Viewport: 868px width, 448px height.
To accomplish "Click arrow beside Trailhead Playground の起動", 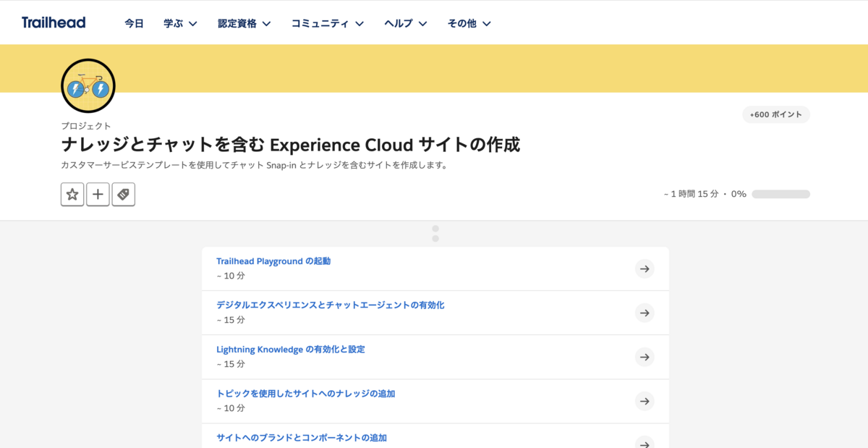I will pos(644,269).
